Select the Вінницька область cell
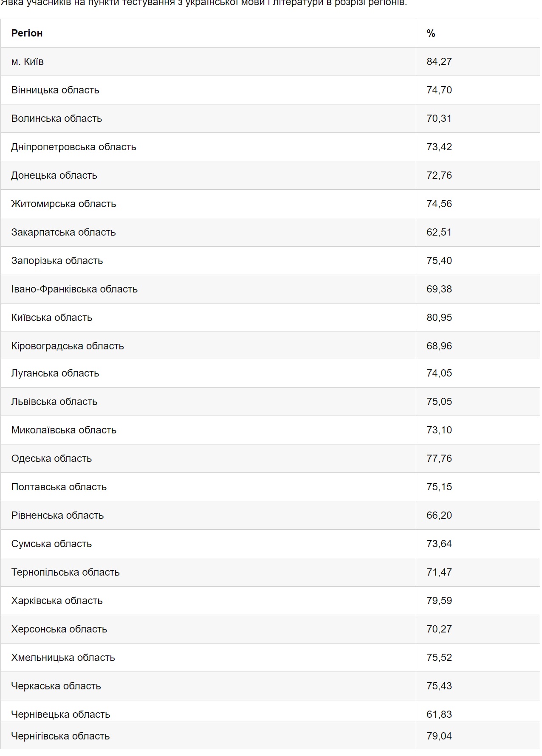 (55, 90)
